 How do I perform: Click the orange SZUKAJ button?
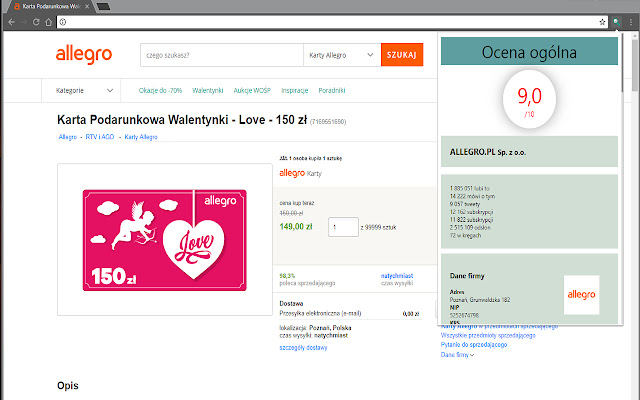402,55
